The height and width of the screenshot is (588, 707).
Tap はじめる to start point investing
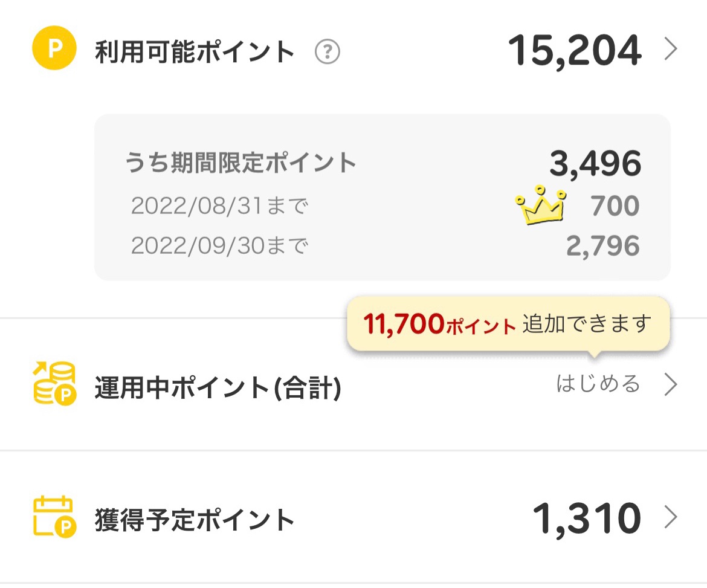coord(598,384)
